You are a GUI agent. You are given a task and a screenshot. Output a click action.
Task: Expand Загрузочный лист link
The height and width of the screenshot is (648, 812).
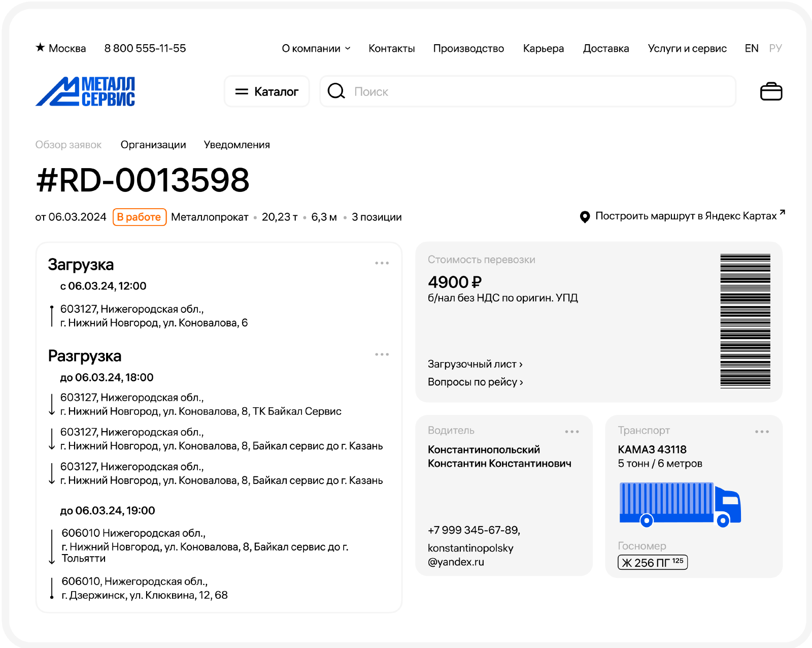point(475,364)
